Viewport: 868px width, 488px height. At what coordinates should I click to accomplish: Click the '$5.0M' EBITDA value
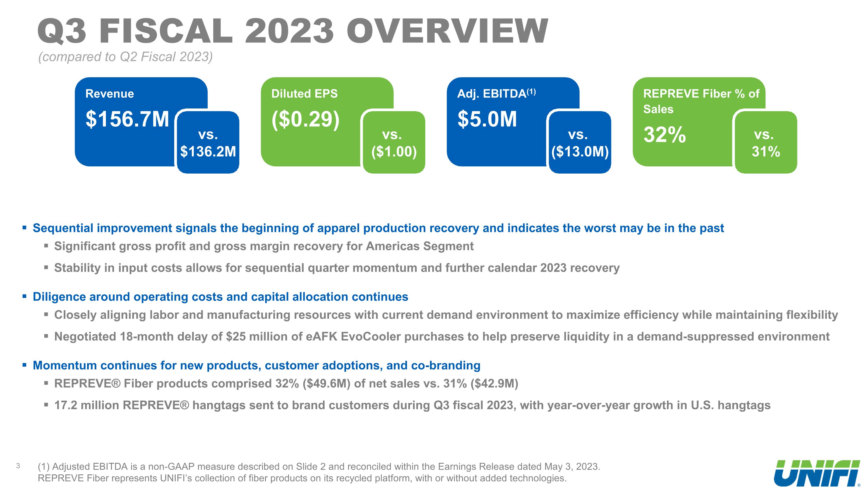point(487,119)
